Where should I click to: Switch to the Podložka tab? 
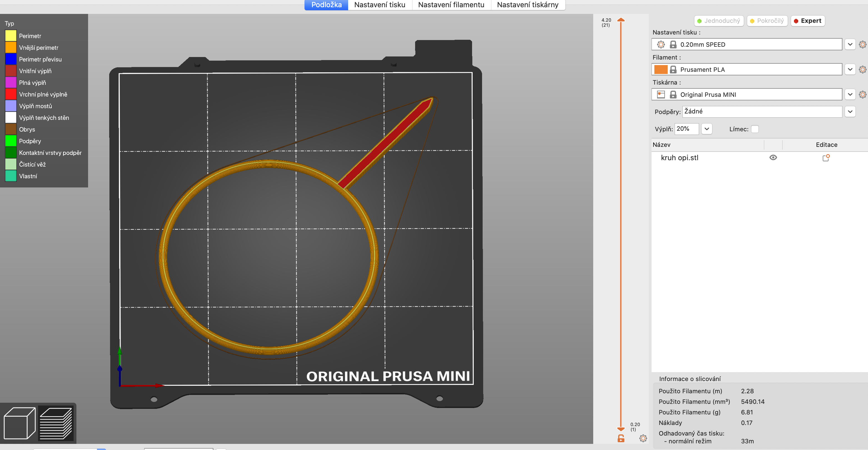tap(326, 5)
